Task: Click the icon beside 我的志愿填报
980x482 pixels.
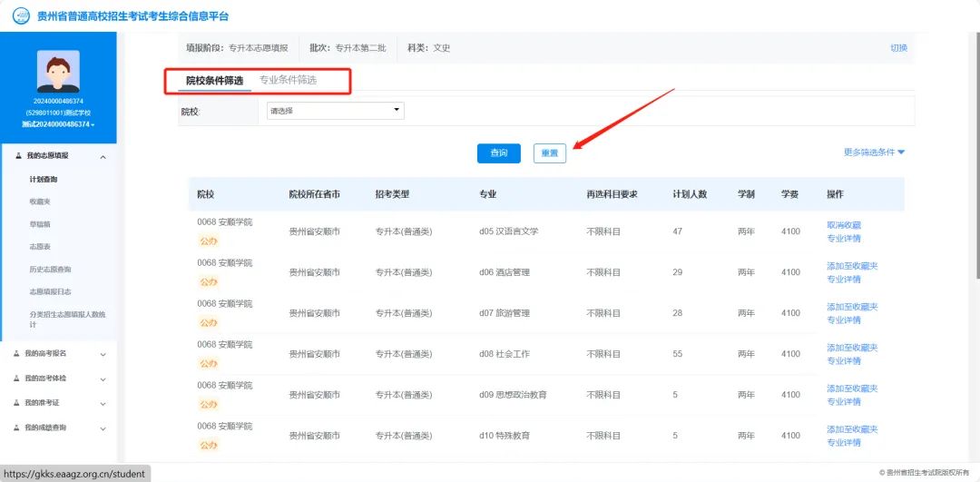Action: click(x=19, y=156)
